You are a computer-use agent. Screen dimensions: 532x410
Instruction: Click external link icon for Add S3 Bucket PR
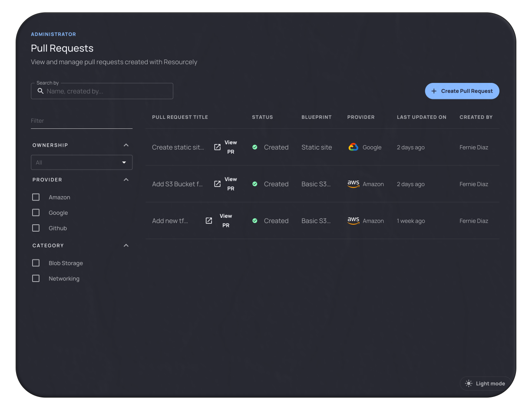tap(218, 184)
